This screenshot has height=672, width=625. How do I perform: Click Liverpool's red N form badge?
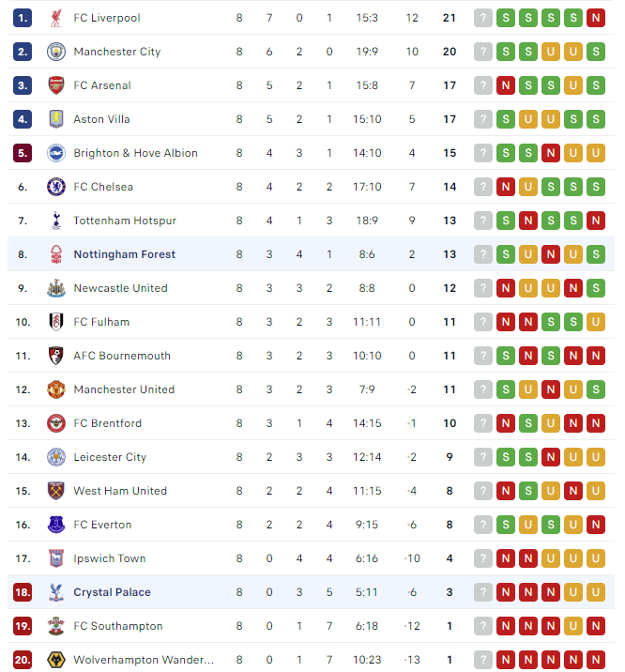tap(595, 18)
